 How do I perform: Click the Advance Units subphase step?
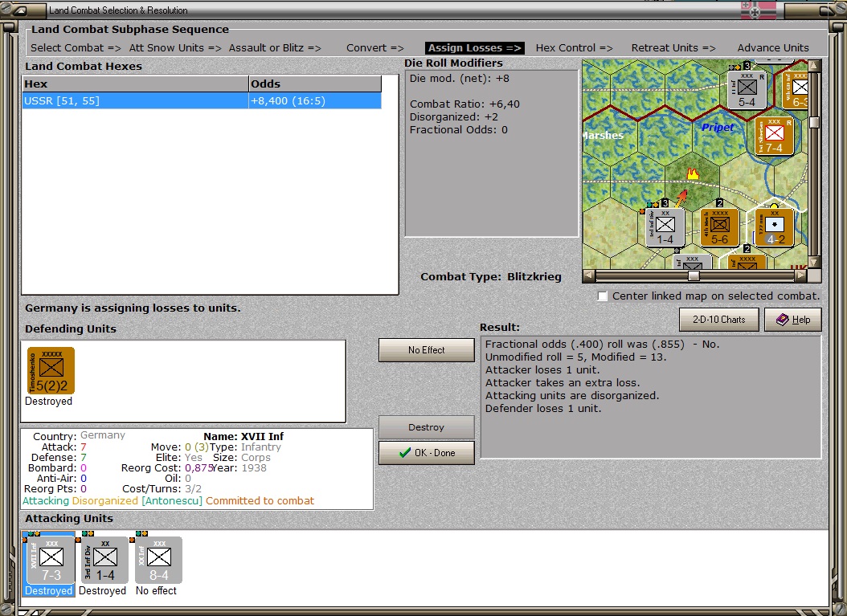[x=773, y=48]
